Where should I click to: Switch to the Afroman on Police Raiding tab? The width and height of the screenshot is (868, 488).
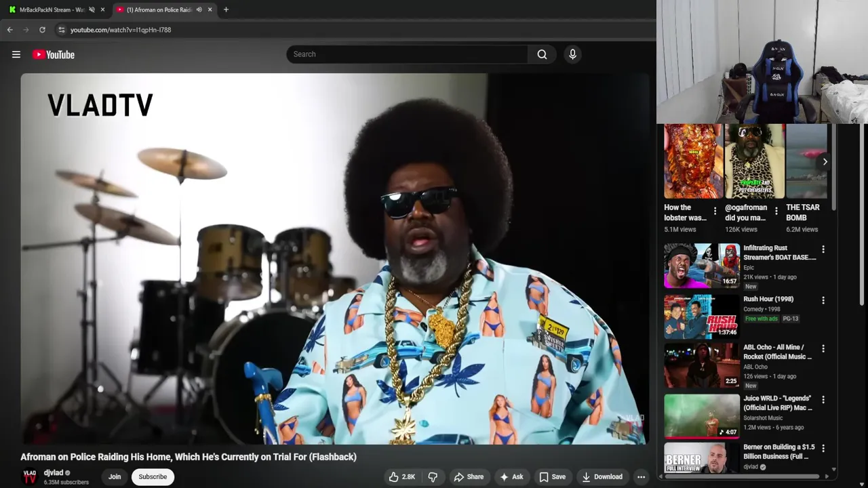tap(160, 9)
